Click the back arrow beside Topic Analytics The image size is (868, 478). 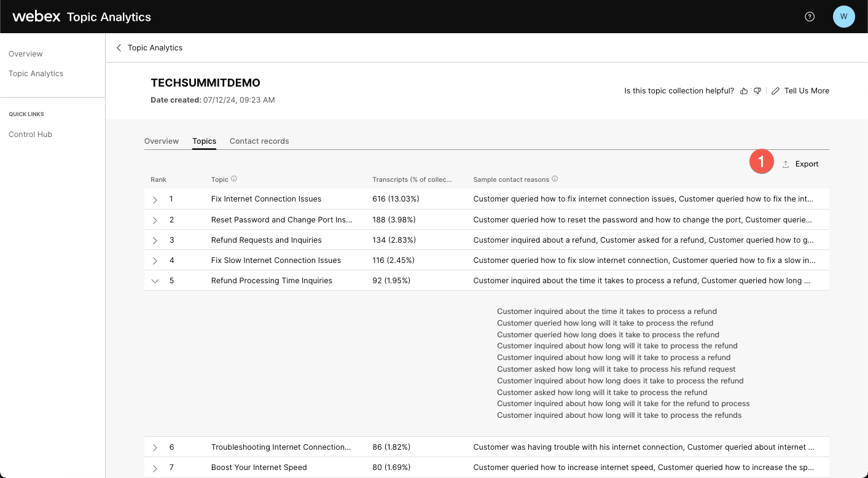click(119, 48)
